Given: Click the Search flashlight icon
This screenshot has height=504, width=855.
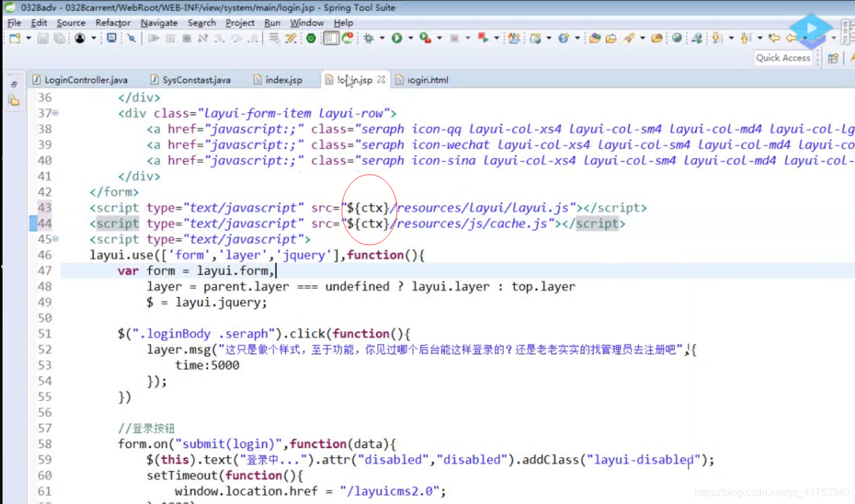Looking at the screenshot, I should coord(628,38).
